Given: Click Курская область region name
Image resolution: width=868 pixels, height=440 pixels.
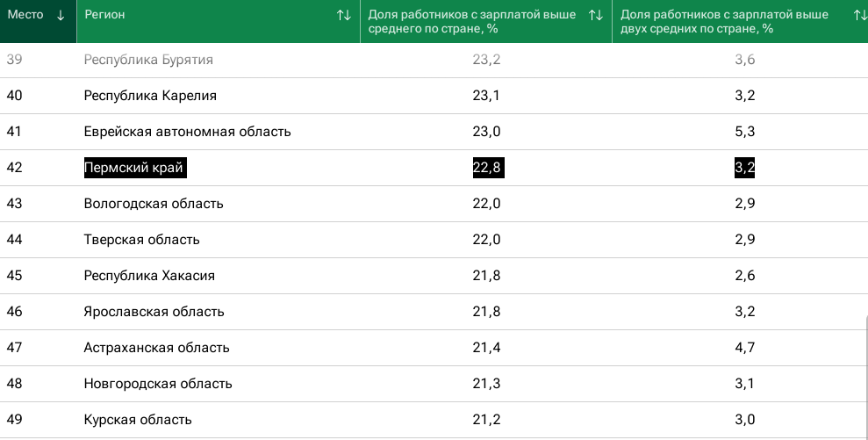Looking at the screenshot, I should pyautogui.click(x=138, y=420).
